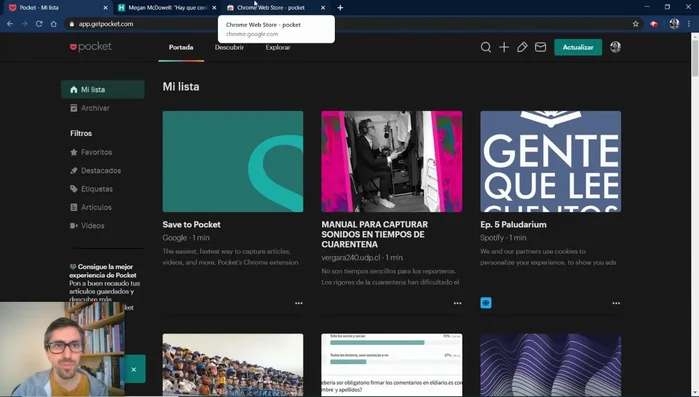Select the bulk edit pencil icon

[522, 47]
